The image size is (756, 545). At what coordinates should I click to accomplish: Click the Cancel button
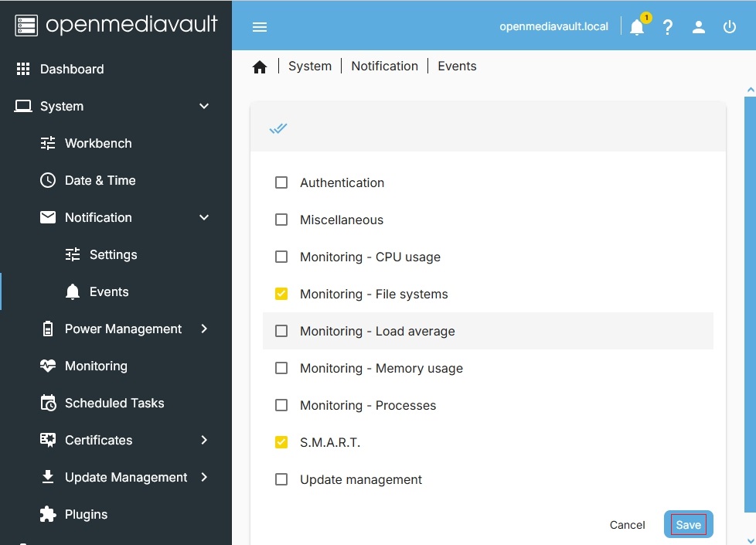pos(627,525)
